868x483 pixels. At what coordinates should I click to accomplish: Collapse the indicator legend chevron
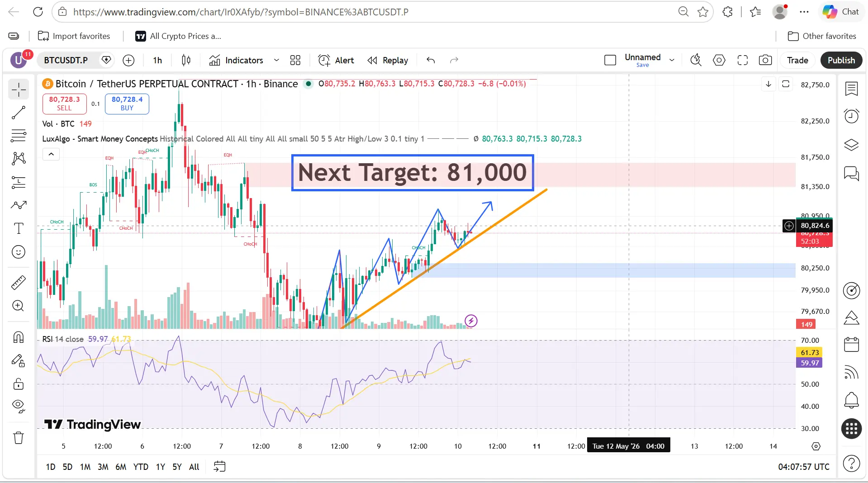51,154
